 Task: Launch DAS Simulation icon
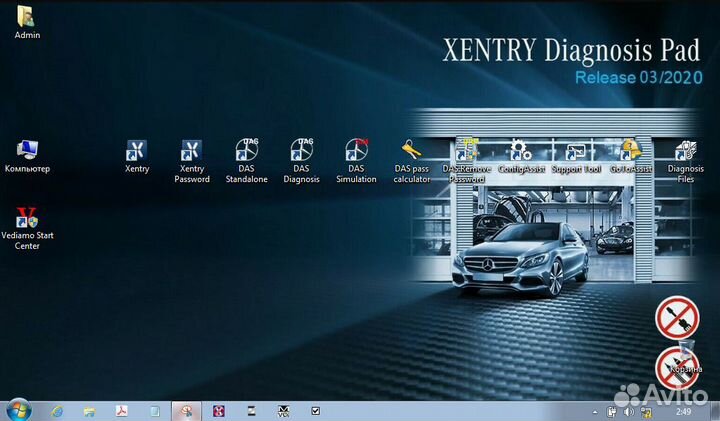click(x=356, y=151)
